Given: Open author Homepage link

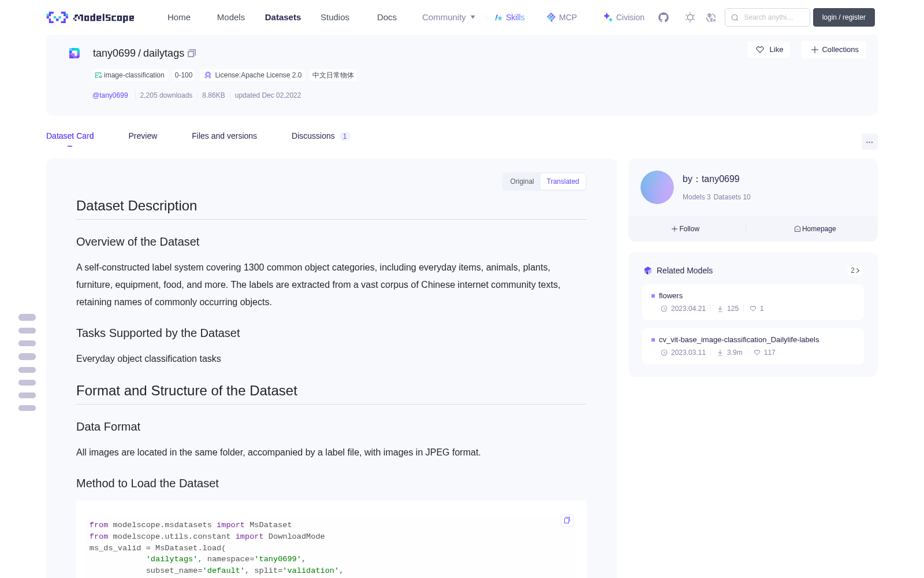Looking at the screenshot, I should tap(815, 229).
